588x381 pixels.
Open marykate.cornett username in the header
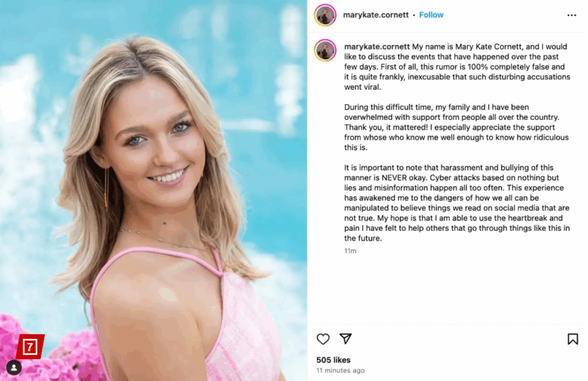click(x=376, y=15)
